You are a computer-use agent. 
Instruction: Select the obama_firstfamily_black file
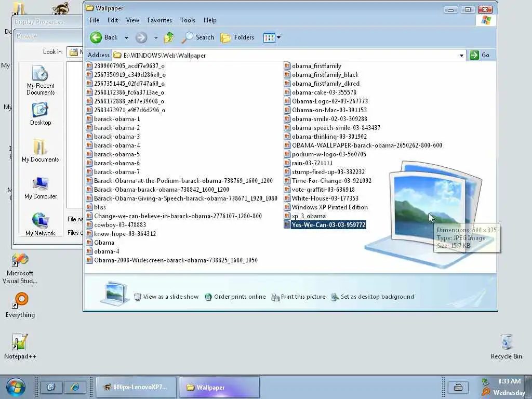[x=321, y=75]
